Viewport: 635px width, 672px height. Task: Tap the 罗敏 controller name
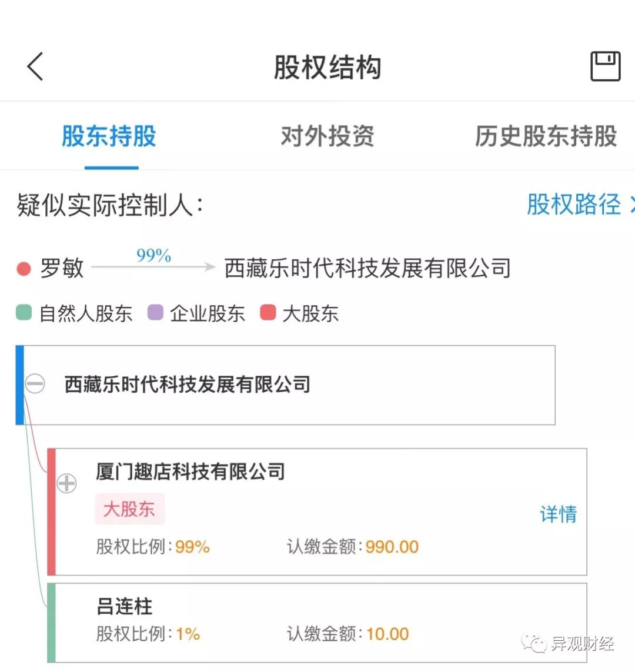62,269
